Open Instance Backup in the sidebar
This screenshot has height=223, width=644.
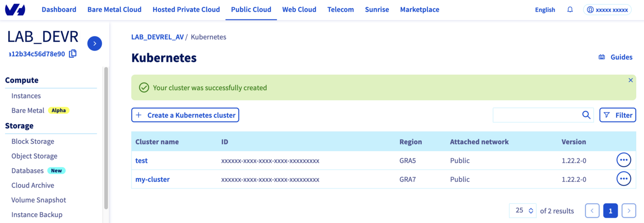tap(37, 215)
